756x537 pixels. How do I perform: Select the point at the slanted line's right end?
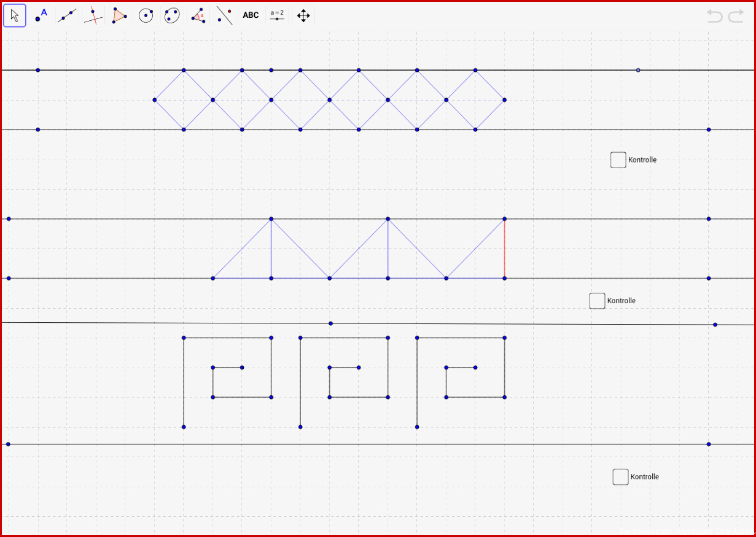point(715,325)
